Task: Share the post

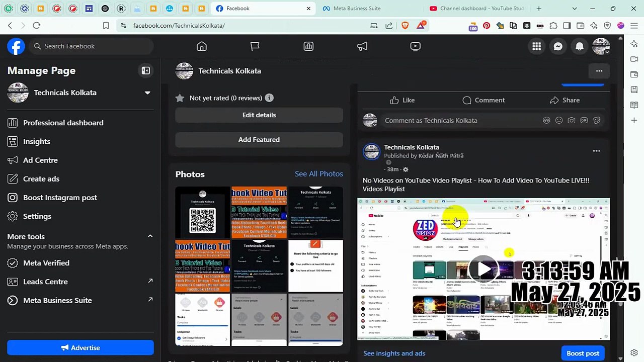Action: [565, 100]
